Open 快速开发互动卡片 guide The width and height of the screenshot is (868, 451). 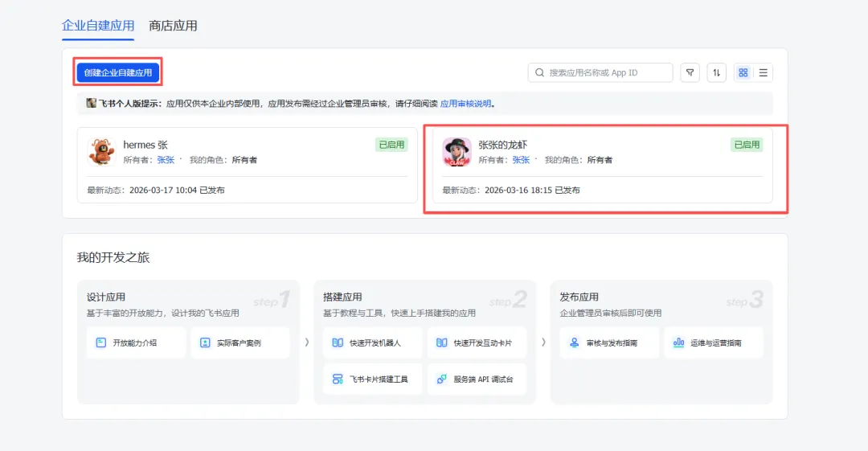point(477,343)
